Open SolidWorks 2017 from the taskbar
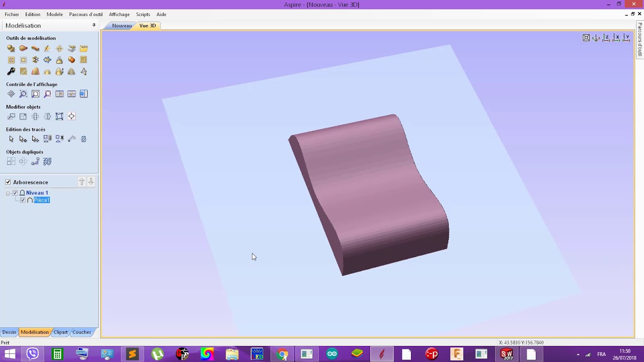The image size is (644, 362). (x=506, y=354)
